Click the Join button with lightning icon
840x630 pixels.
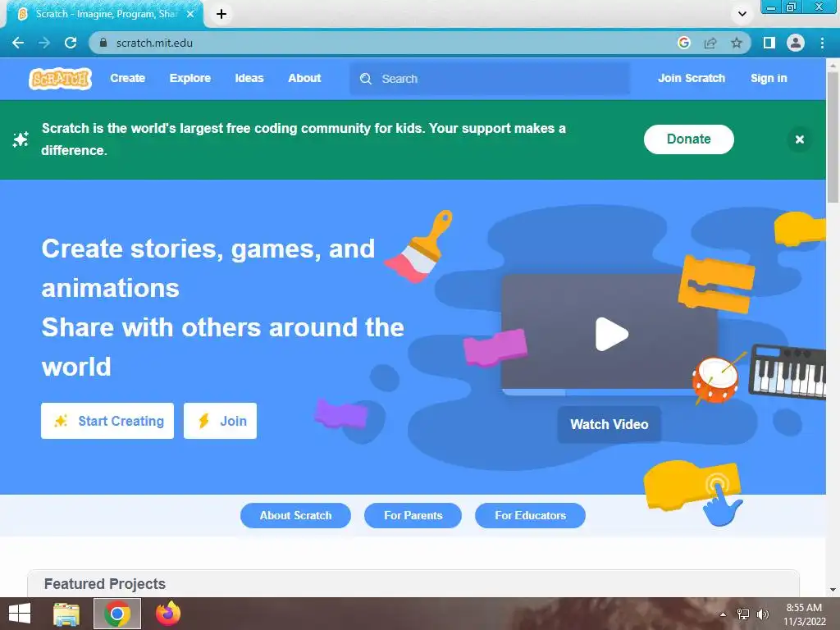(x=220, y=421)
